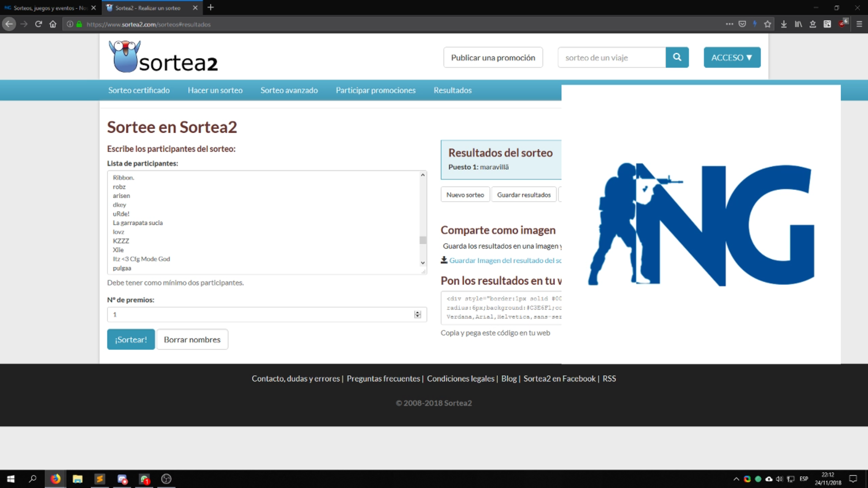Click the blue search magnifier button
Screen dimensions: 868x488
coord(677,57)
